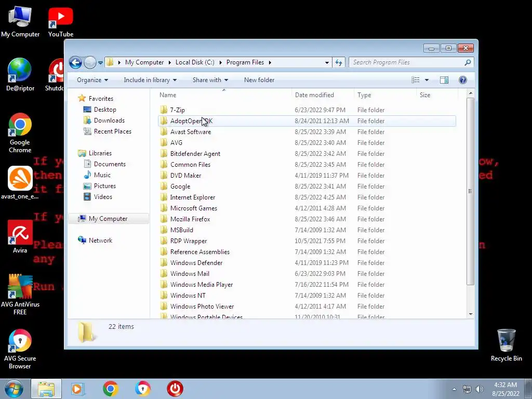Click the scrollbar down arrow
Viewport: 532px width, 399px height.
470,314
